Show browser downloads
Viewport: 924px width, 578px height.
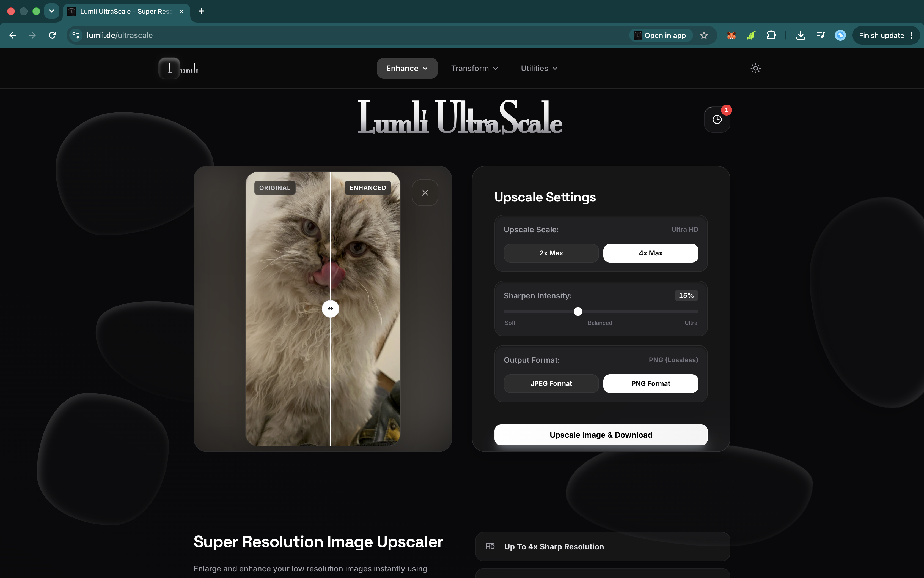pyautogui.click(x=801, y=35)
